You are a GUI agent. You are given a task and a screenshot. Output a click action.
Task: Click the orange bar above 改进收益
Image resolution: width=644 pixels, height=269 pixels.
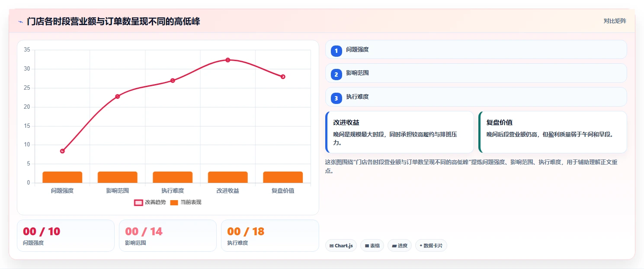pyautogui.click(x=227, y=177)
